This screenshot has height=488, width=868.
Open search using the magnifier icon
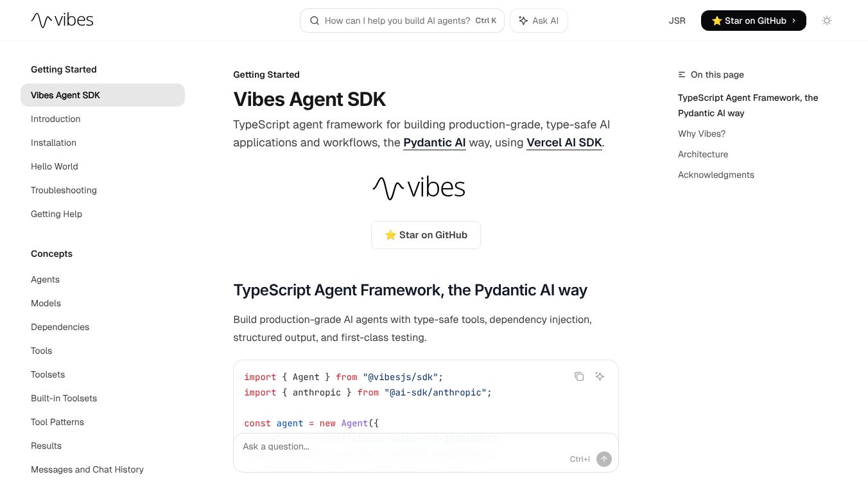point(315,21)
